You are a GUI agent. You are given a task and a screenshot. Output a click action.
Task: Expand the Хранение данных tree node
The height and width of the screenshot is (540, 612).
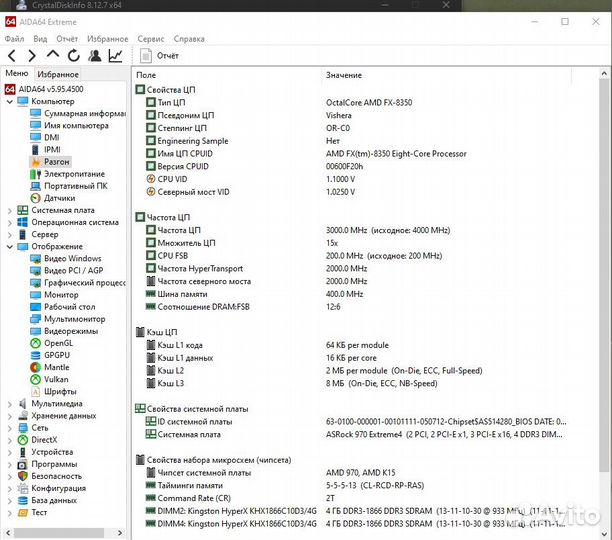pyautogui.click(x=10, y=416)
